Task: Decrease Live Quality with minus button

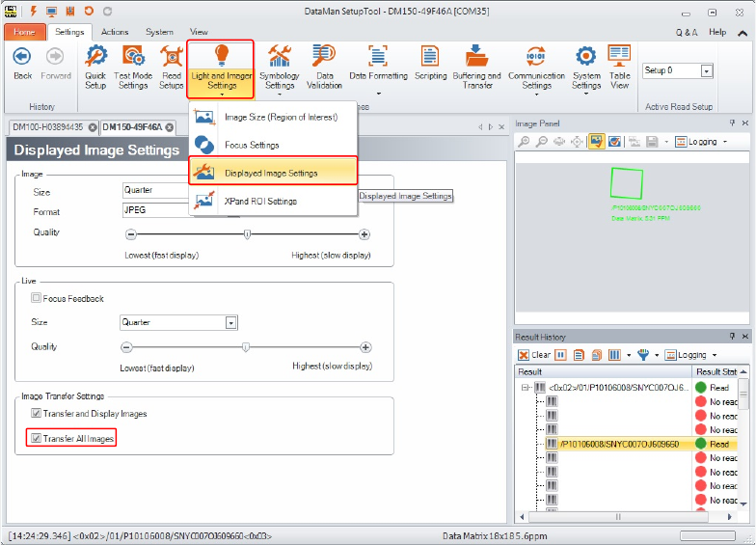Action: 126,347
